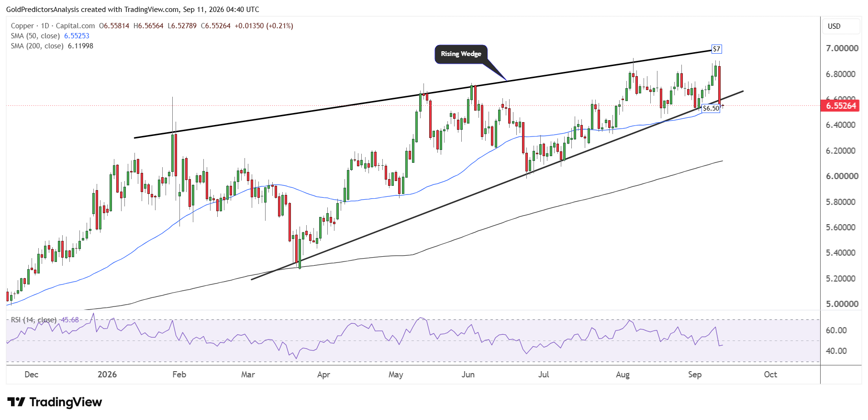Screen dimensions: 868x420
Task: Click the 5.60000 price axis label
Action: [841, 227]
